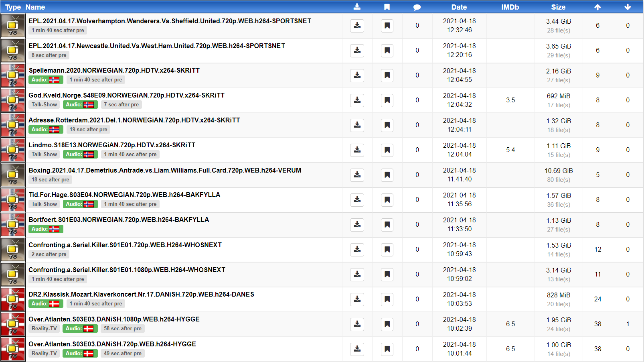Click the size value 10.69 GiB
644x362 pixels.
[x=559, y=171]
